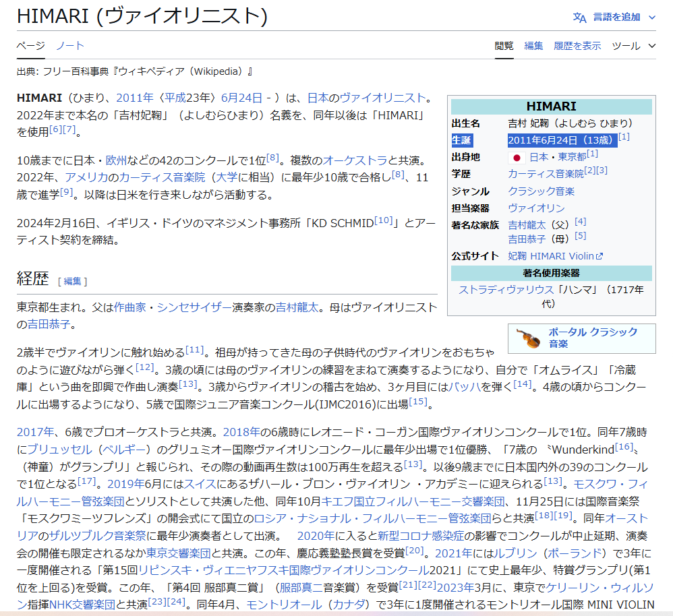Click citation [20] after 慶応義塾塾長賞
The height and width of the screenshot is (616, 673).
(415, 551)
